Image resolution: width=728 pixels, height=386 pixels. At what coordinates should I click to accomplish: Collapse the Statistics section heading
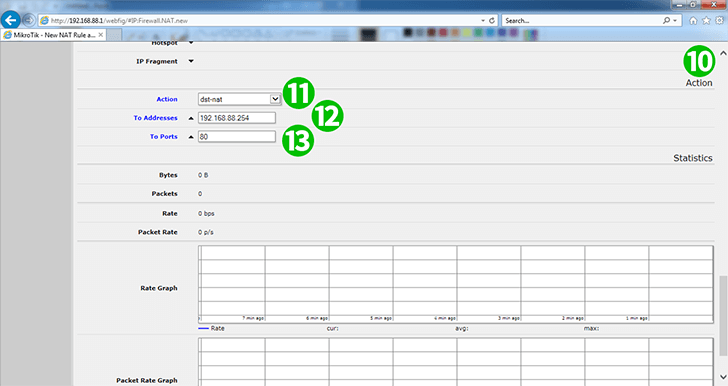693,158
